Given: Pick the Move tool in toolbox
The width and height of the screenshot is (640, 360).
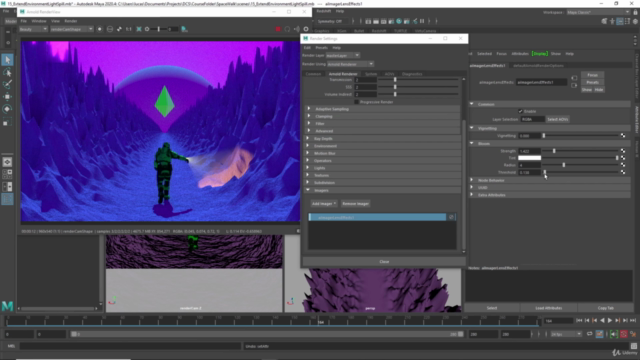Looking at the screenshot, I should point(7,97).
